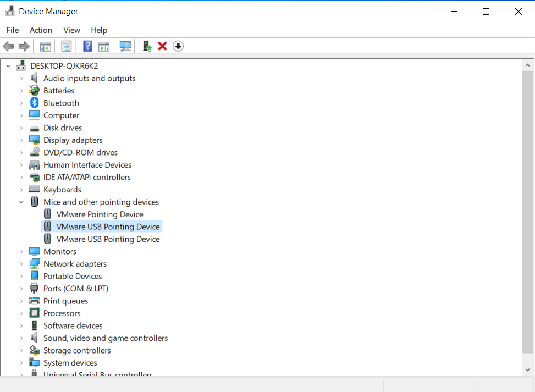Viewport: 535px width, 392px height.
Task: Click the Audio inputs and outputs speaker icon
Action: [35, 78]
